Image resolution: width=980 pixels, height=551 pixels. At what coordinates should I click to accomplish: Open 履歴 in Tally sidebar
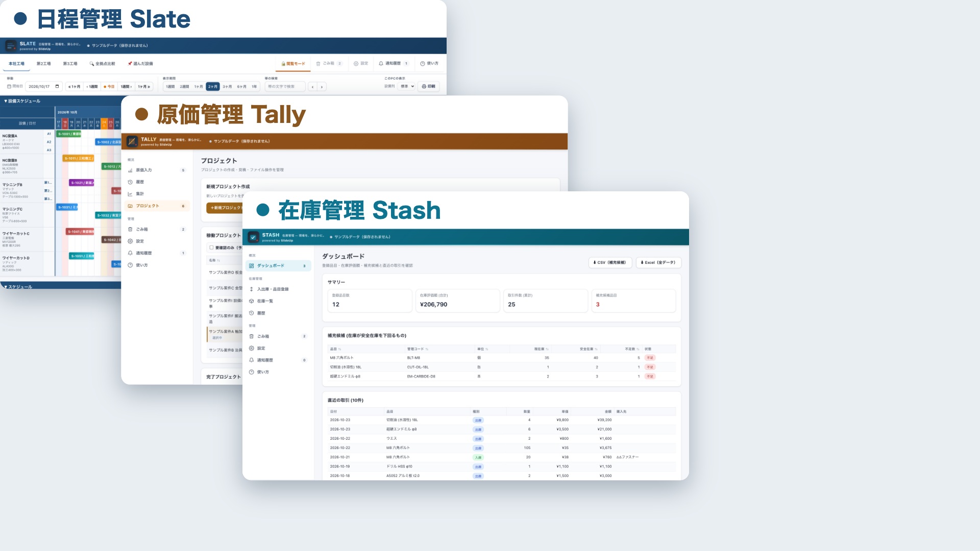(157, 182)
